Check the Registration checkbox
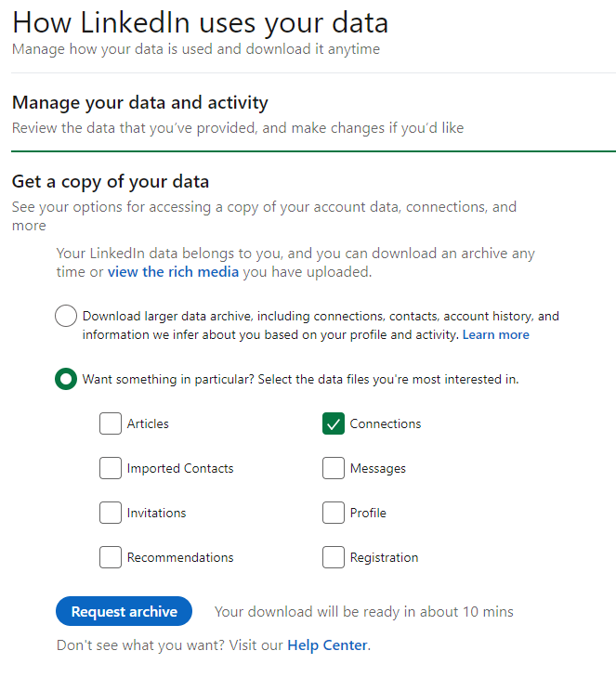 (333, 557)
